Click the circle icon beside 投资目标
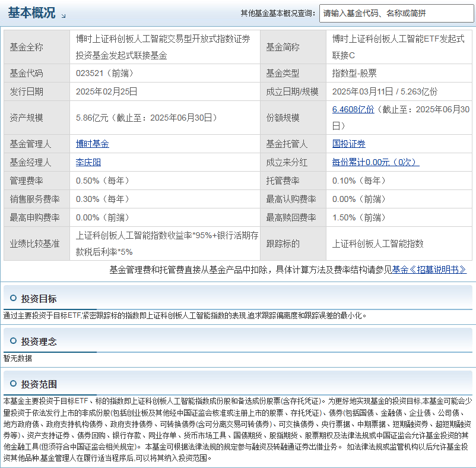Image resolution: width=476 pixels, height=468 pixels. [14, 298]
